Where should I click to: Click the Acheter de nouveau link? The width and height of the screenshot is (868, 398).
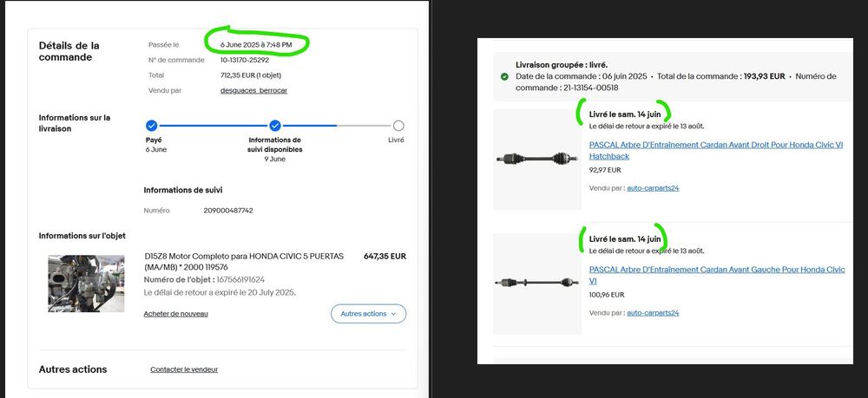[x=175, y=313]
